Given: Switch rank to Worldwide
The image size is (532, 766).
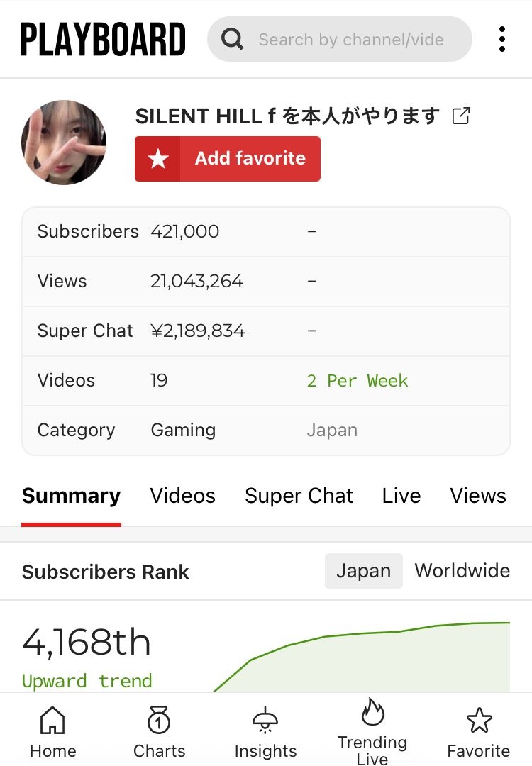Looking at the screenshot, I should point(462,571).
